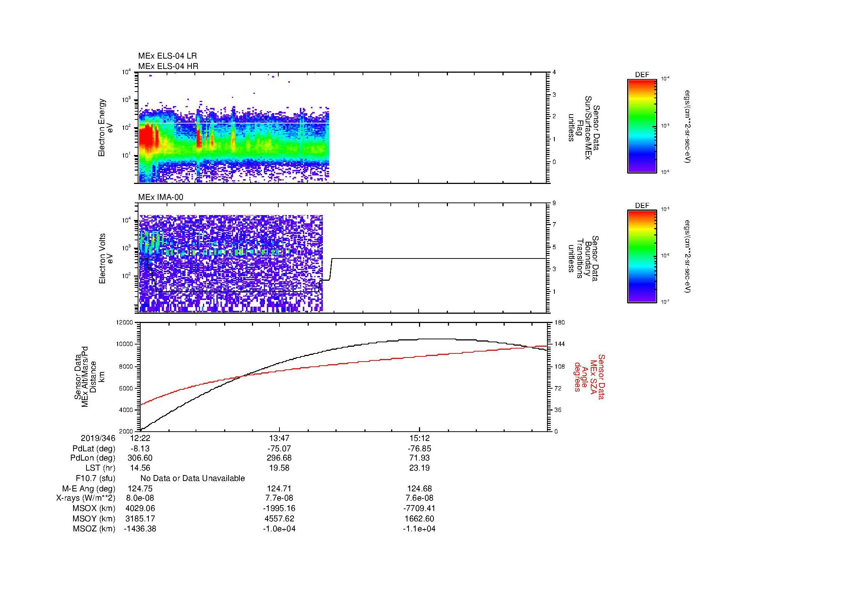The height and width of the screenshot is (613, 868).
Task: Click the 'MEx ELS-04 HR' panel title
Action: pos(168,66)
